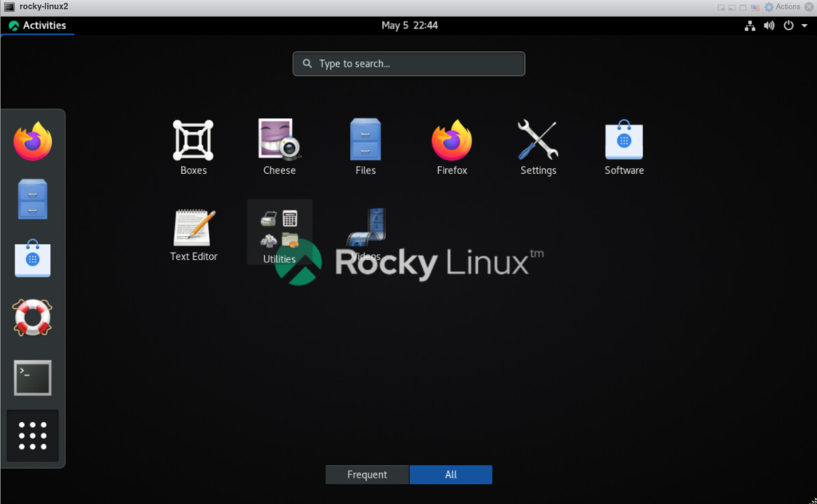Open the Utilities app folder
Viewport: 817px width, 504px height.
[279, 233]
